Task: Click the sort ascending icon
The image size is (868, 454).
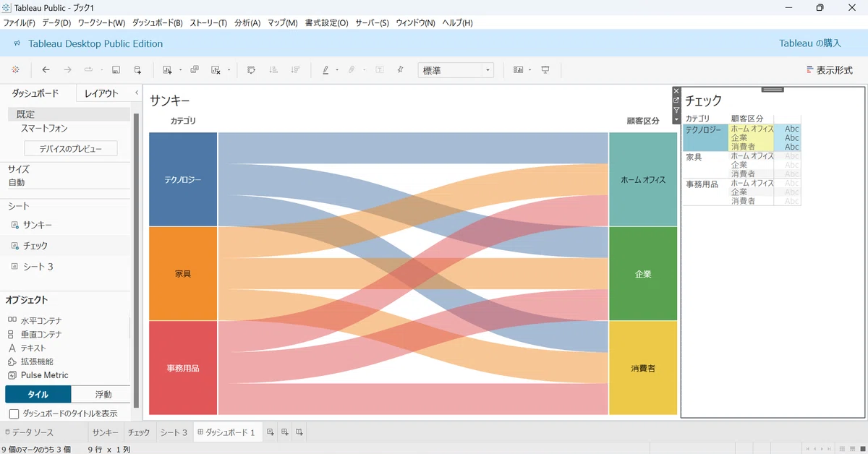Action: (273, 70)
